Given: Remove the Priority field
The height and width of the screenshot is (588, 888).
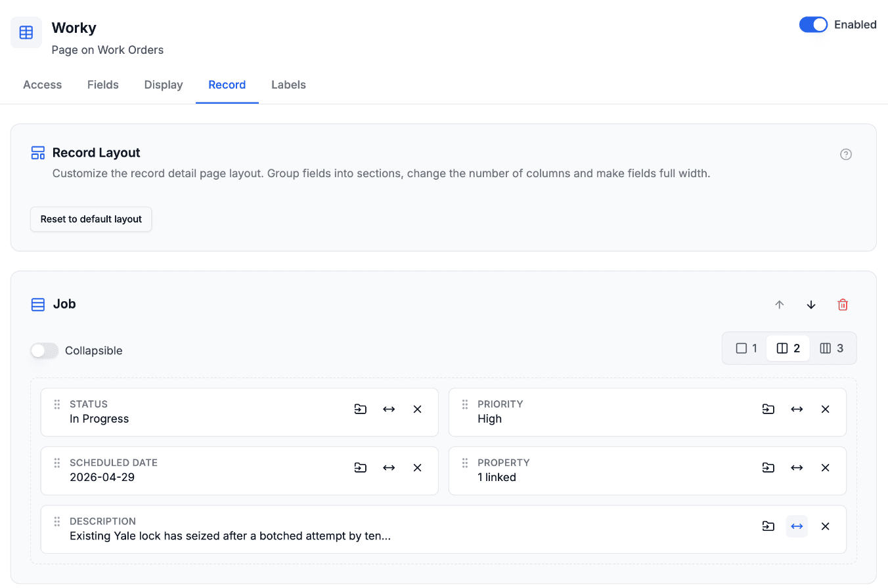Looking at the screenshot, I should (826, 409).
